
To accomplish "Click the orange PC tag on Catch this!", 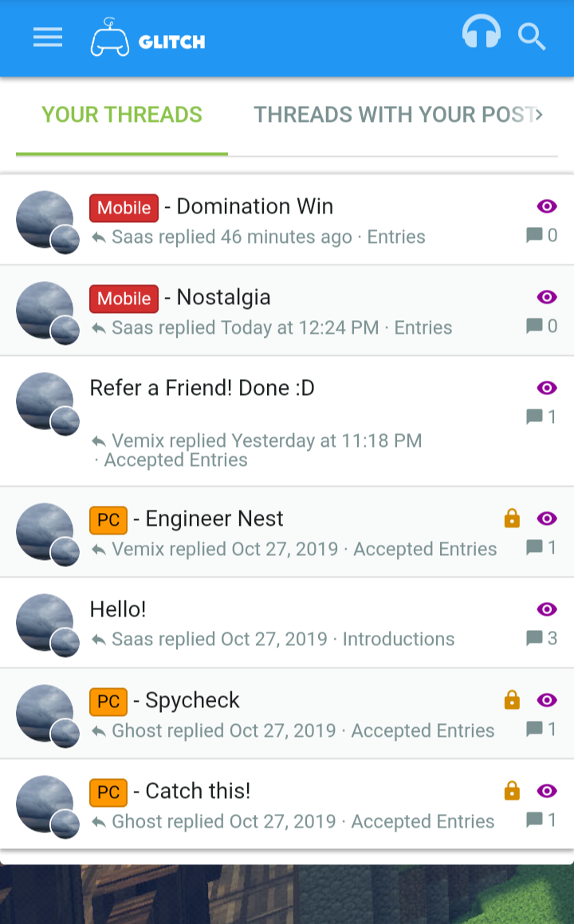I will pyautogui.click(x=108, y=793).
